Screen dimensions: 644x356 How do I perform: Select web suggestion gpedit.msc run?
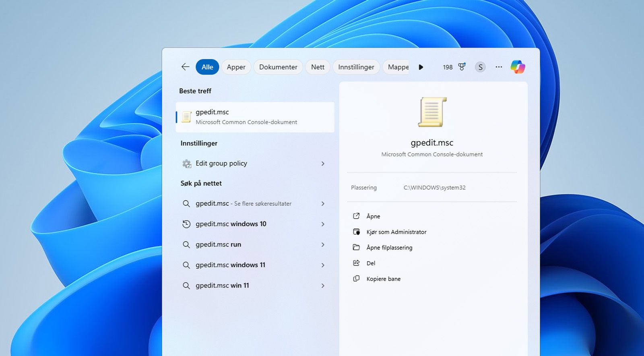[x=255, y=244]
